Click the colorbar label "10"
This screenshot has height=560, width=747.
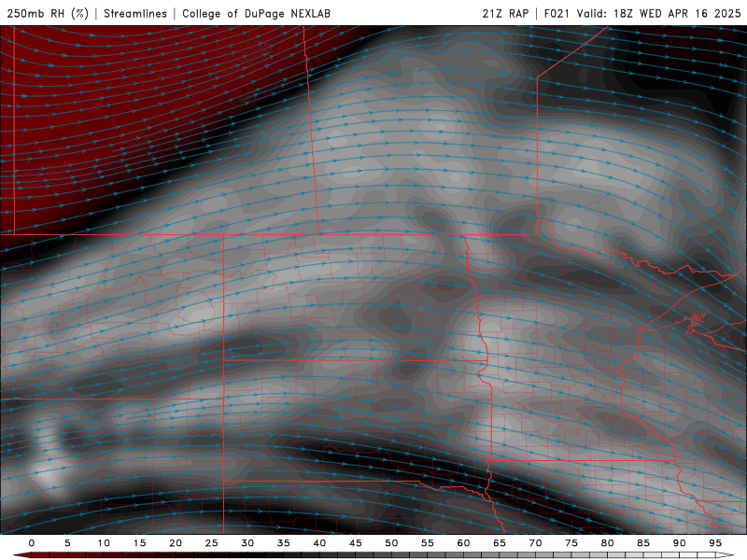click(x=104, y=543)
